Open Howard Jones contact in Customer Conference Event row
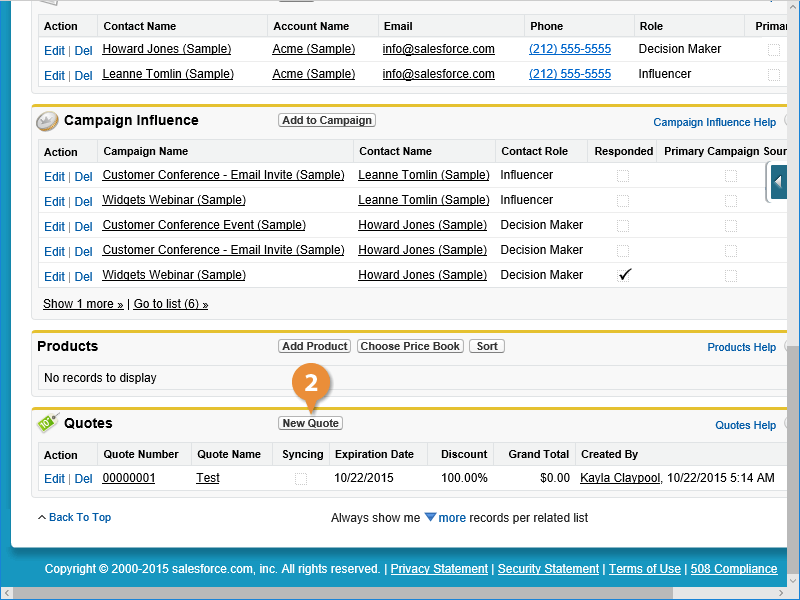 click(422, 225)
